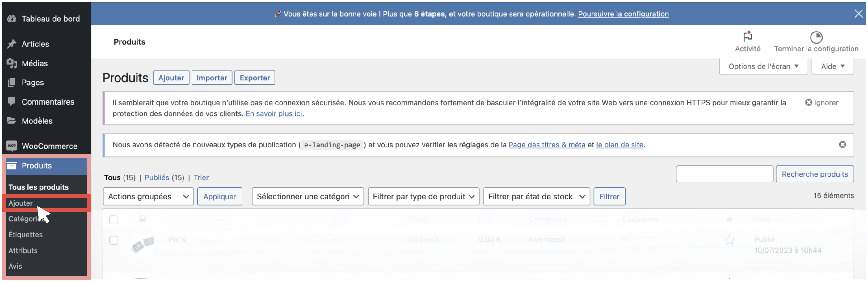Check the box for the Pin's product

click(x=114, y=240)
